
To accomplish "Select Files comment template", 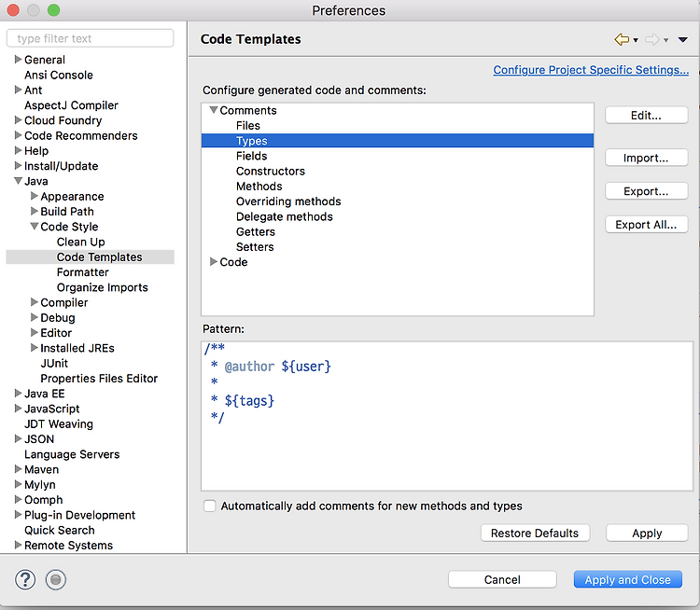I will [x=247, y=125].
